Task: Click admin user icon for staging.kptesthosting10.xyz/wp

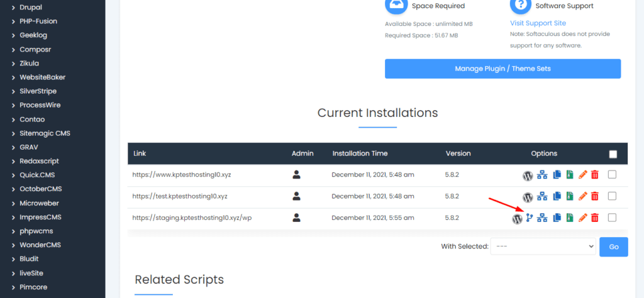Action: pyautogui.click(x=296, y=218)
